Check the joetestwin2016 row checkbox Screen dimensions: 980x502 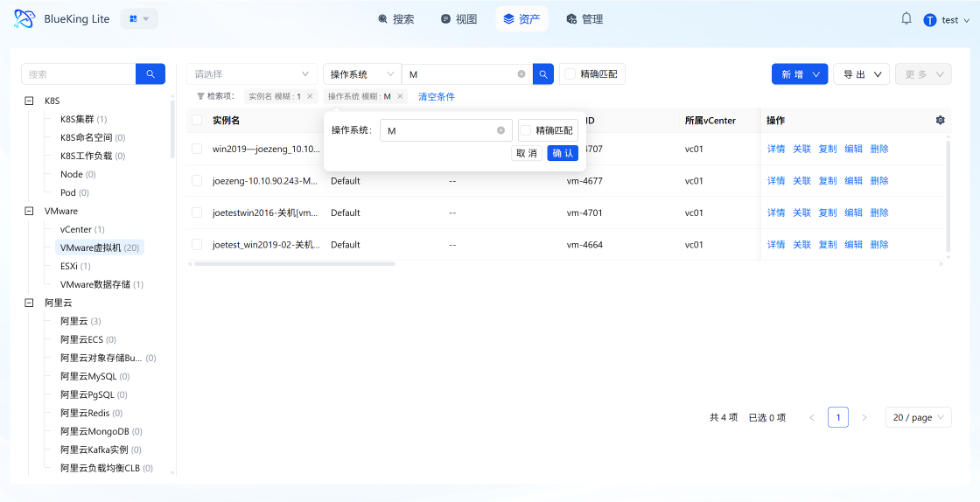tap(197, 213)
